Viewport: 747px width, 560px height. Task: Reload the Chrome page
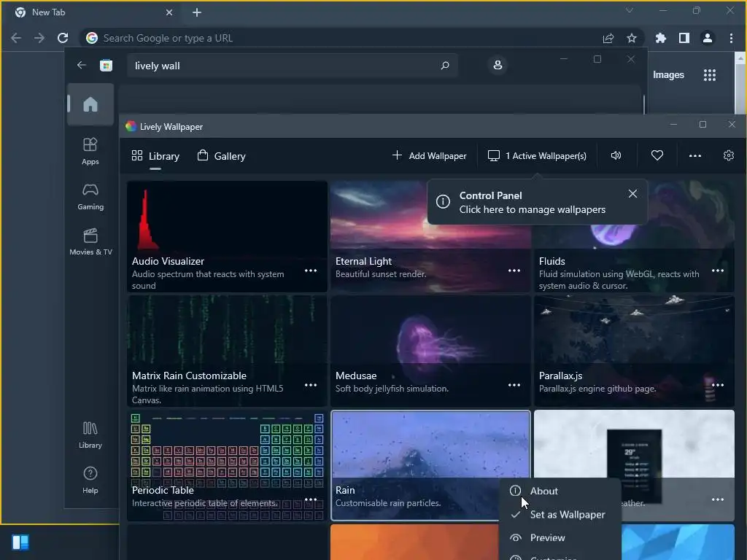(x=63, y=38)
